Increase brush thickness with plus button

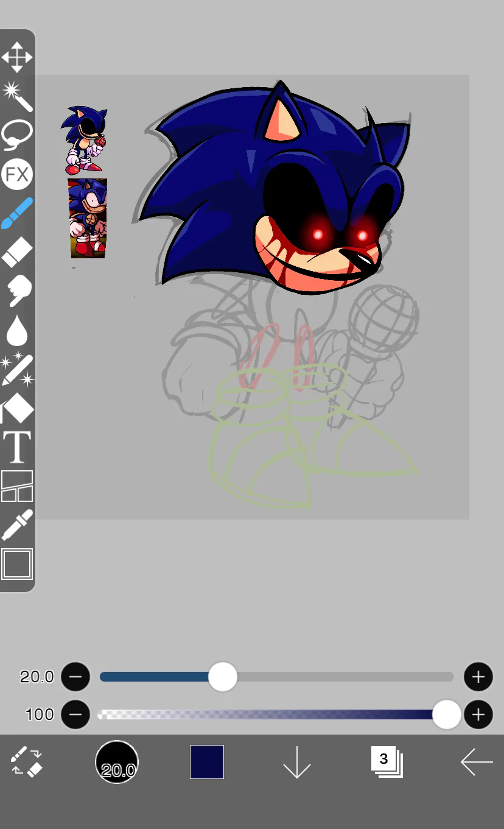coord(478,677)
